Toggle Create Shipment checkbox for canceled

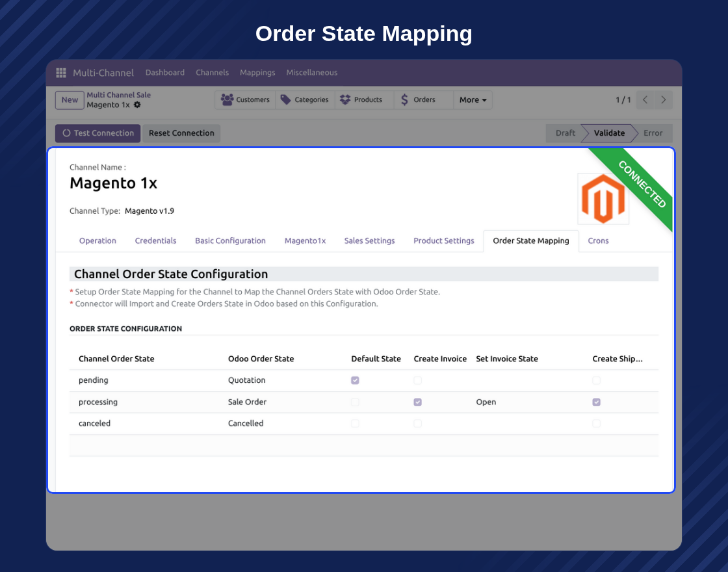[x=597, y=423]
